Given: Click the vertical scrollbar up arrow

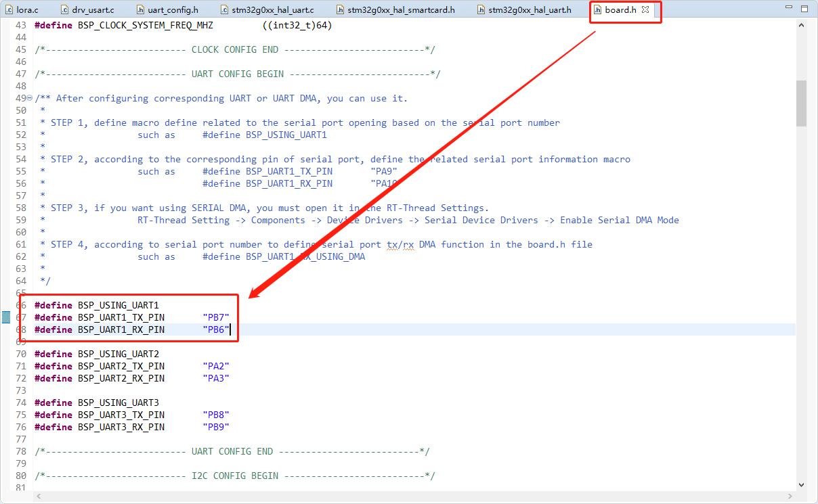Looking at the screenshot, I should (x=802, y=25).
